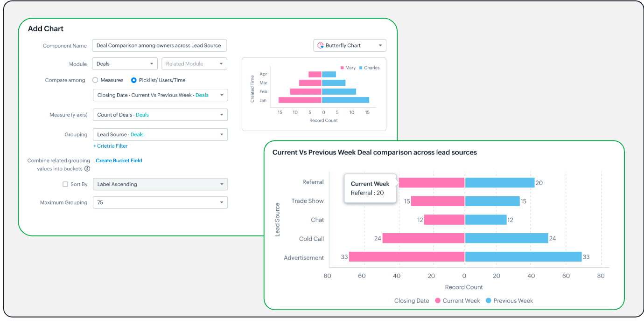Click the pink Mary legend marker

tap(342, 68)
